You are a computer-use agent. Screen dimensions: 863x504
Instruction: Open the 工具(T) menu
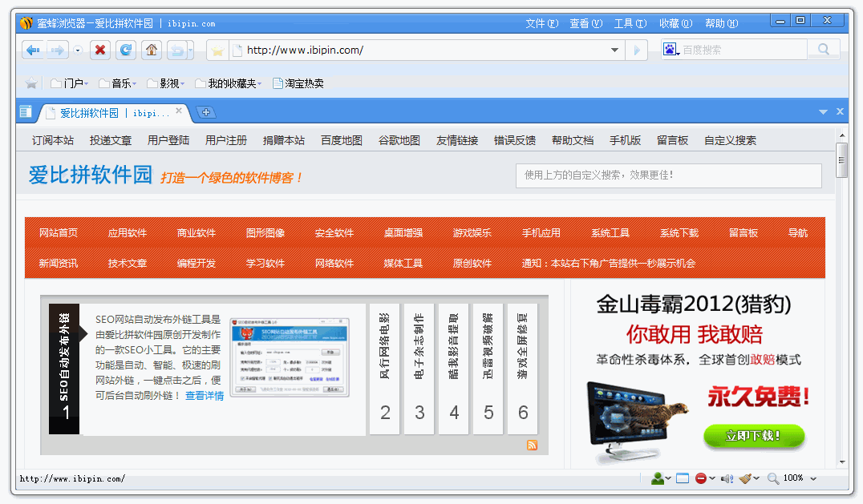(630, 23)
